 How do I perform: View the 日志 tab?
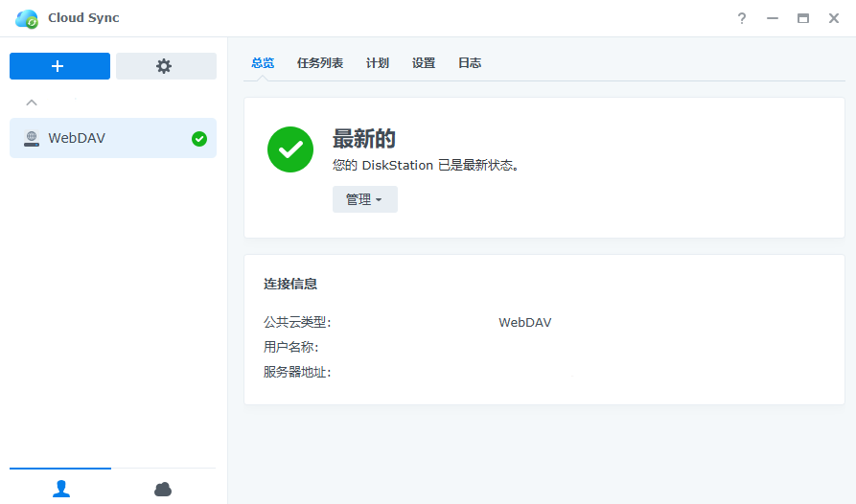pos(470,63)
